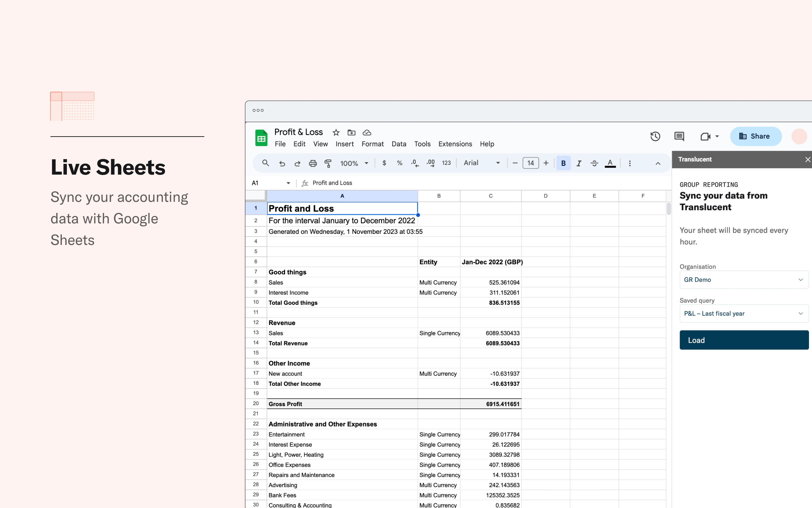Activate the paint format tool
Viewport: 812px width, 508px height.
point(328,164)
